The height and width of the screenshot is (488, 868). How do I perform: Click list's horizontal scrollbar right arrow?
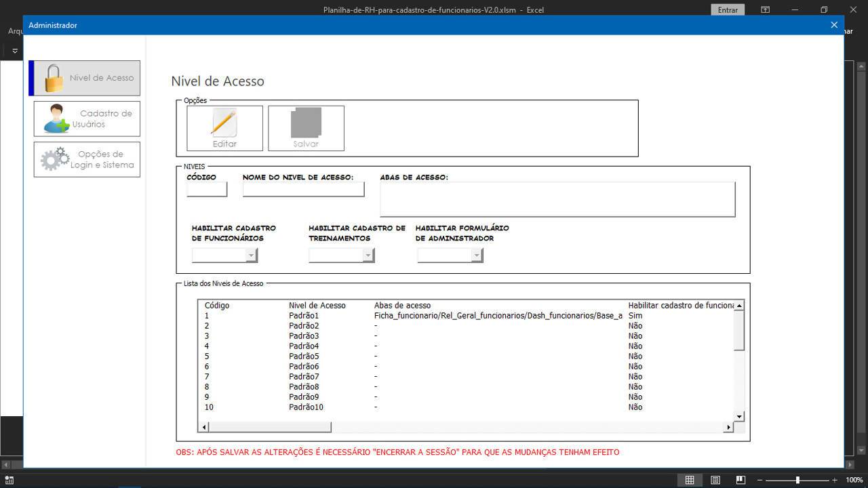pyautogui.click(x=729, y=427)
